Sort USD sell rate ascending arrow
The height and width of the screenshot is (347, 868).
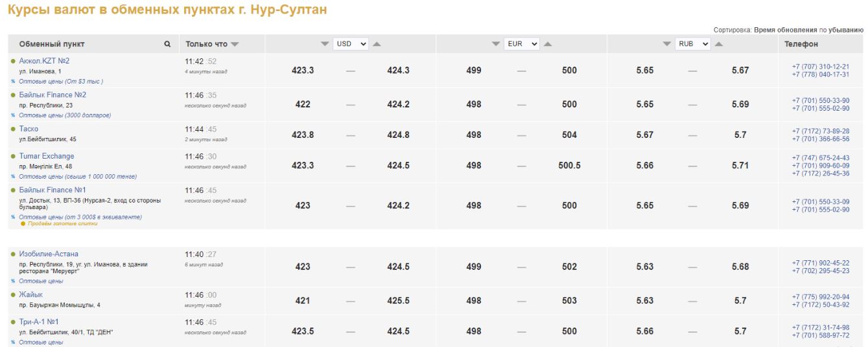coord(376,44)
